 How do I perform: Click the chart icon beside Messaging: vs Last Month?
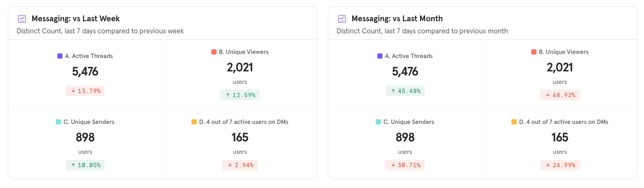click(342, 19)
